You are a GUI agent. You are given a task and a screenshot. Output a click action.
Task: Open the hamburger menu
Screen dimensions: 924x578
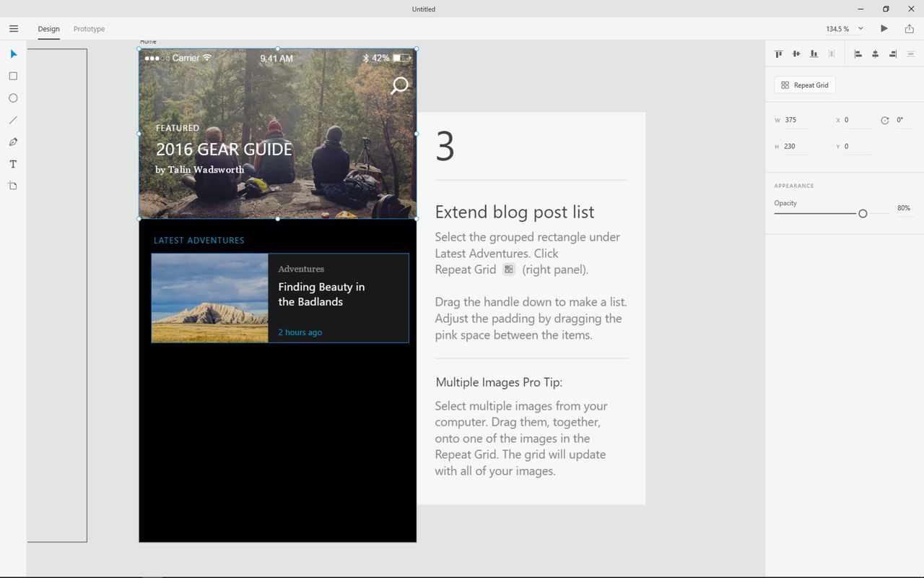click(14, 29)
